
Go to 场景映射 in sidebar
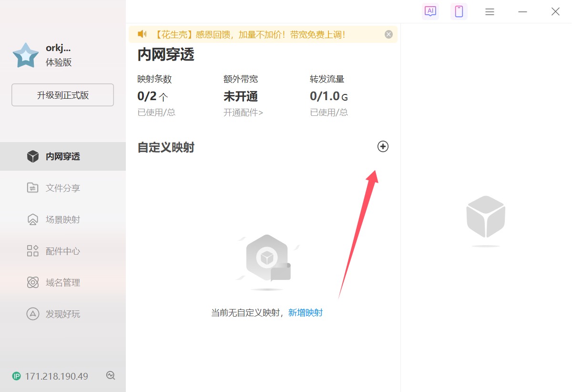click(62, 219)
